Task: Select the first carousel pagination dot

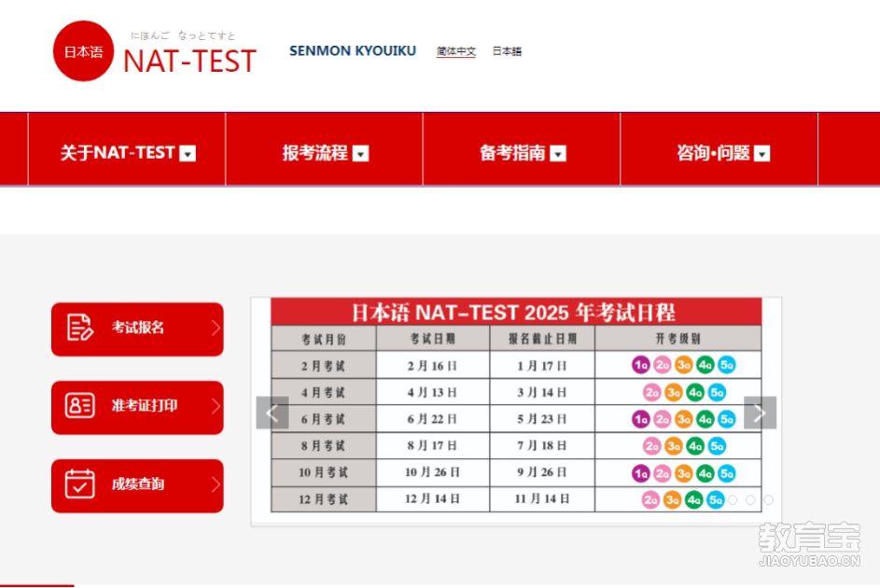Action: (733, 500)
